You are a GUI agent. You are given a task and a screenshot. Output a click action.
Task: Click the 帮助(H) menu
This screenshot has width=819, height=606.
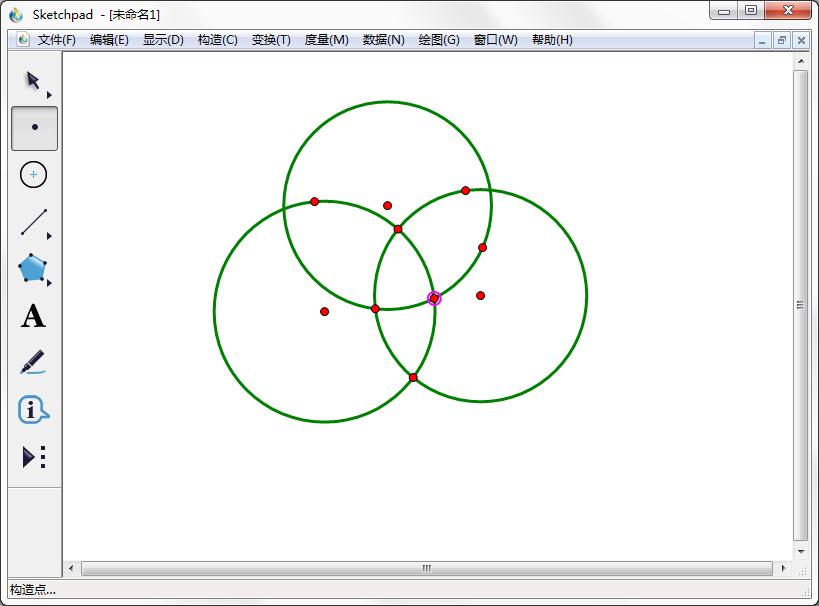coord(552,40)
